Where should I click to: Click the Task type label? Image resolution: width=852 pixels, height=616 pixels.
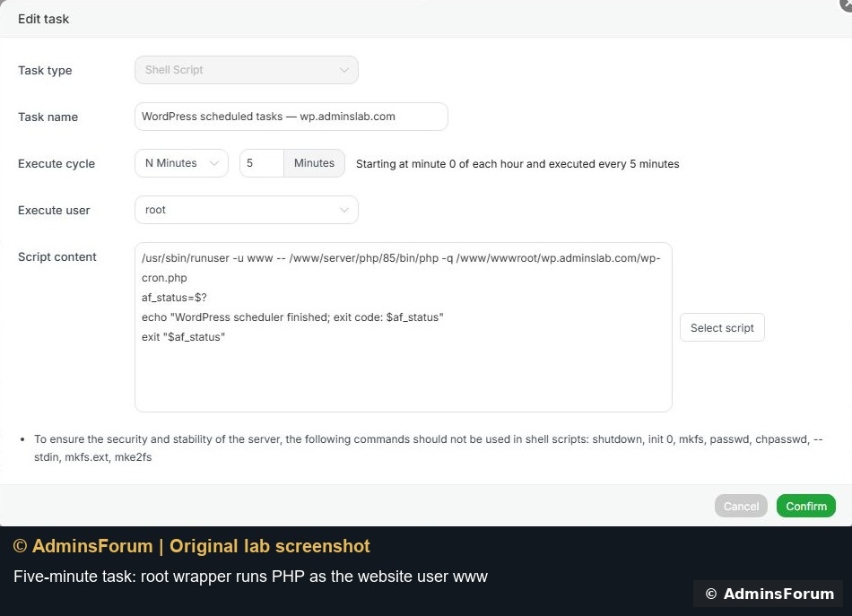click(45, 71)
